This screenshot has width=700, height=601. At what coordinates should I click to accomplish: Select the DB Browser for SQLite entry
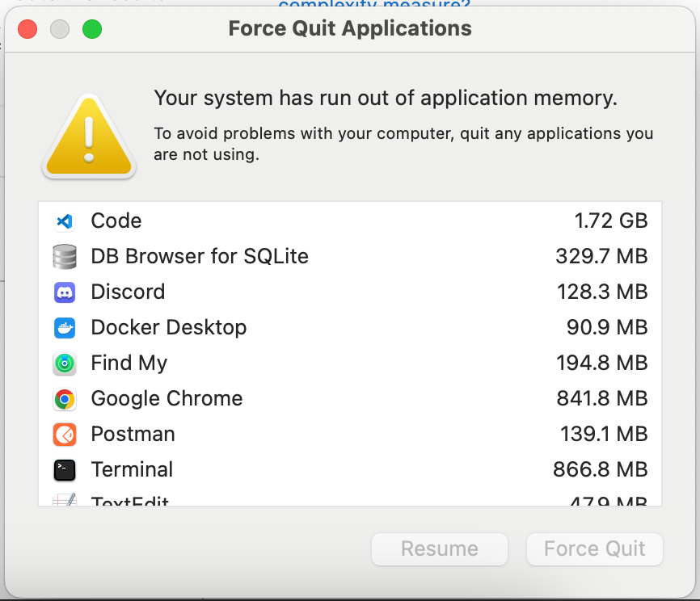coord(200,257)
